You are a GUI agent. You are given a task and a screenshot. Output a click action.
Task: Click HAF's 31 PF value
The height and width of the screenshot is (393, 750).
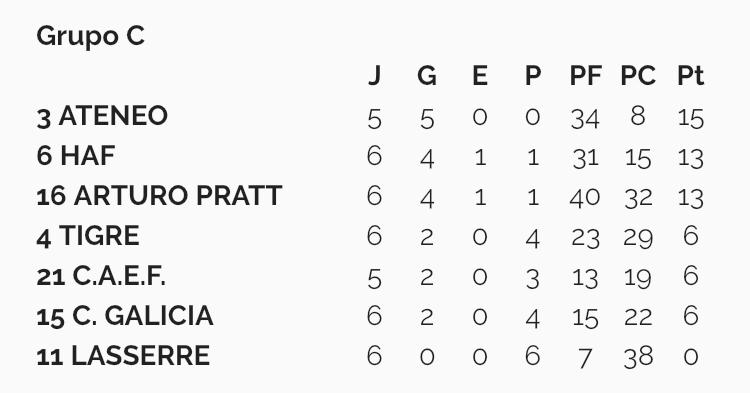coord(585,158)
